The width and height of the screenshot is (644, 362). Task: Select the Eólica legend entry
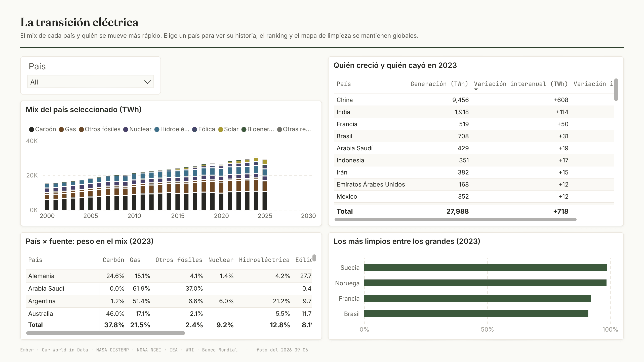tap(204, 129)
